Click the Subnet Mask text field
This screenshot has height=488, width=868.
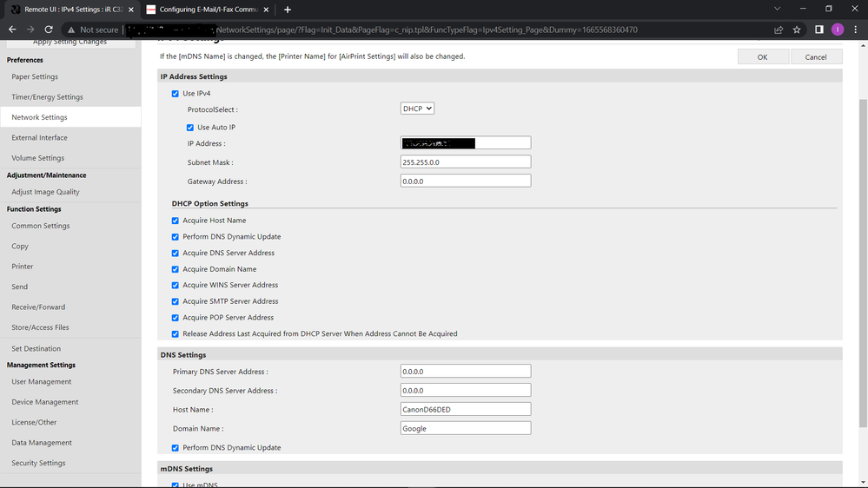pos(466,162)
